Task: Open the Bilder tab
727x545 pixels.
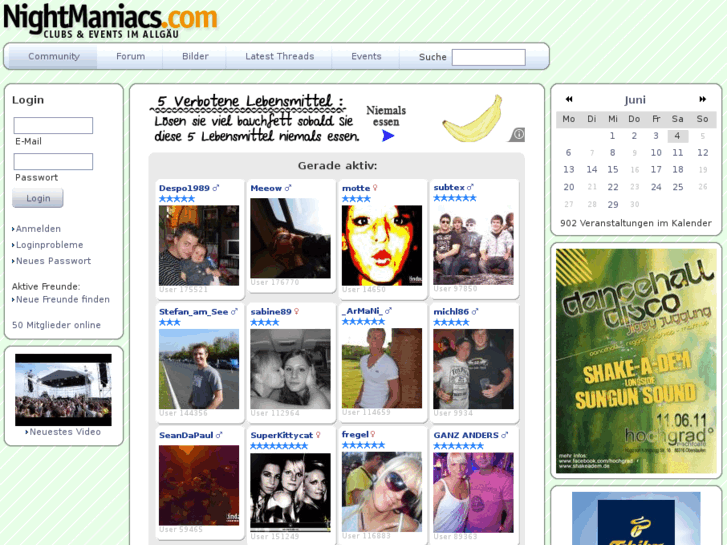Action: 195,56
